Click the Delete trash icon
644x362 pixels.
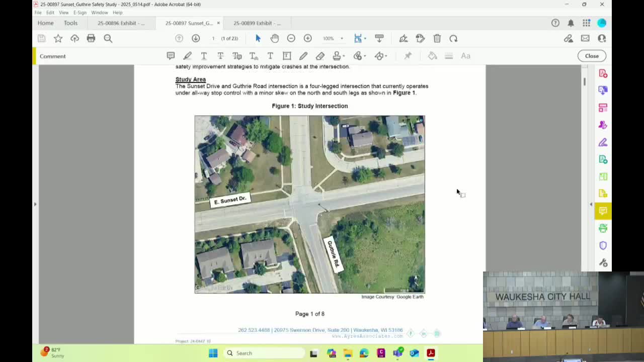tap(437, 38)
